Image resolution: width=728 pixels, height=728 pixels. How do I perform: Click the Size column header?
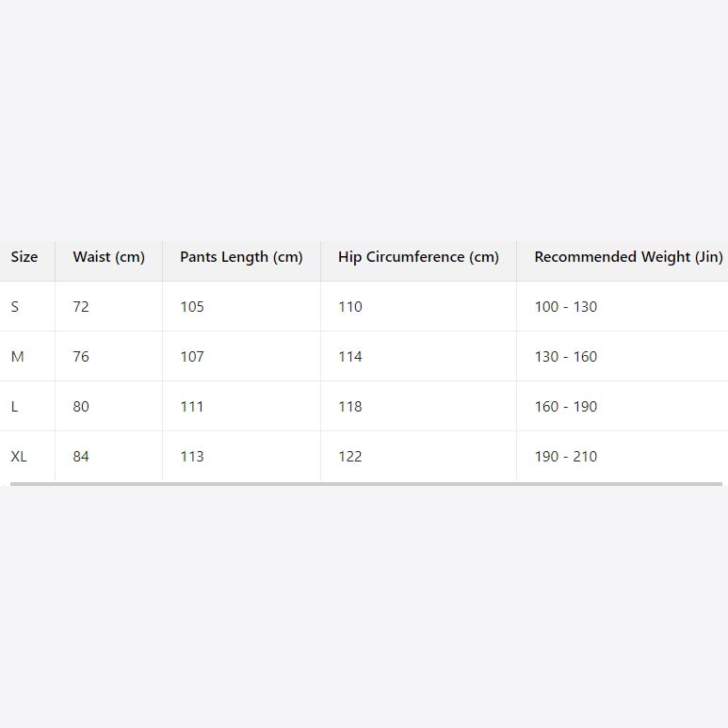(x=24, y=257)
